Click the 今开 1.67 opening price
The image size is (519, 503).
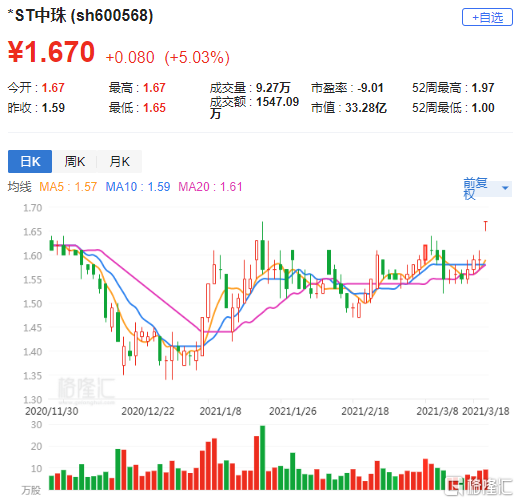coord(36,88)
